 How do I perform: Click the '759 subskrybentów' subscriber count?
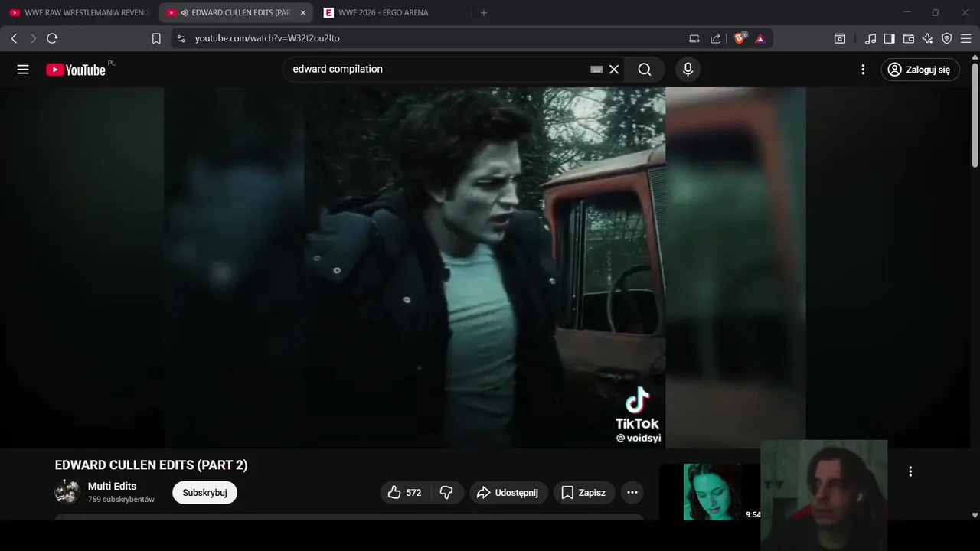pyautogui.click(x=121, y=500)
